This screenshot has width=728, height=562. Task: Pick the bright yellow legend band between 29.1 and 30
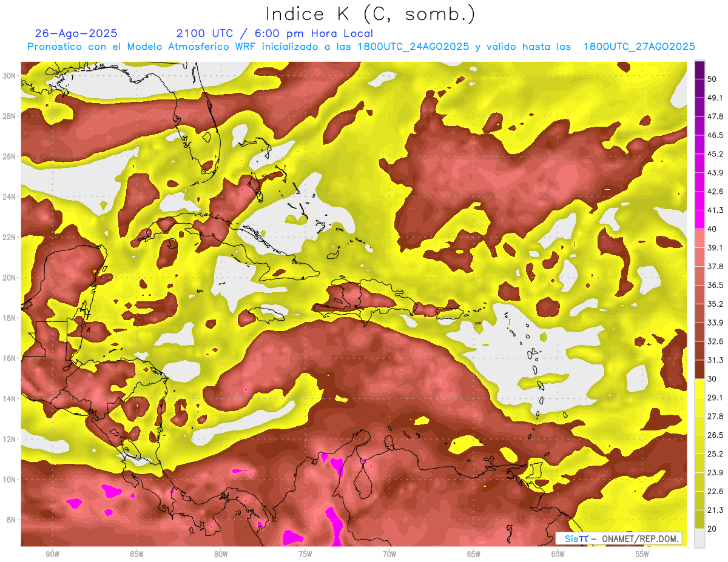click(699, 388)
